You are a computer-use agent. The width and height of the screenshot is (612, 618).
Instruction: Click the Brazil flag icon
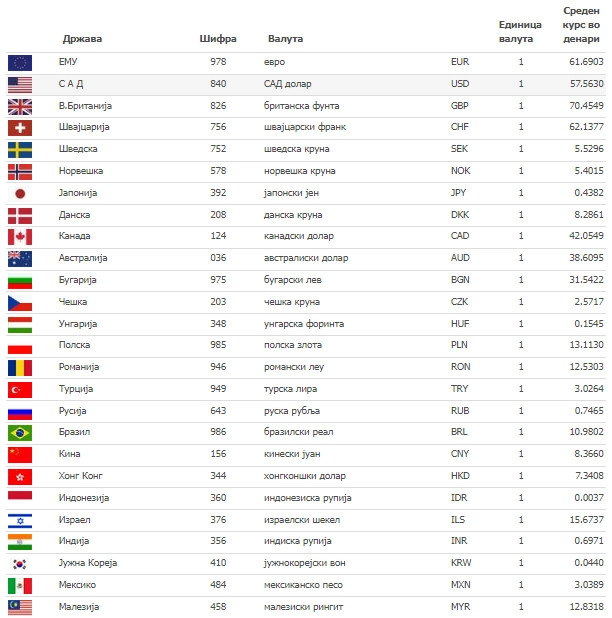[20, 433]
